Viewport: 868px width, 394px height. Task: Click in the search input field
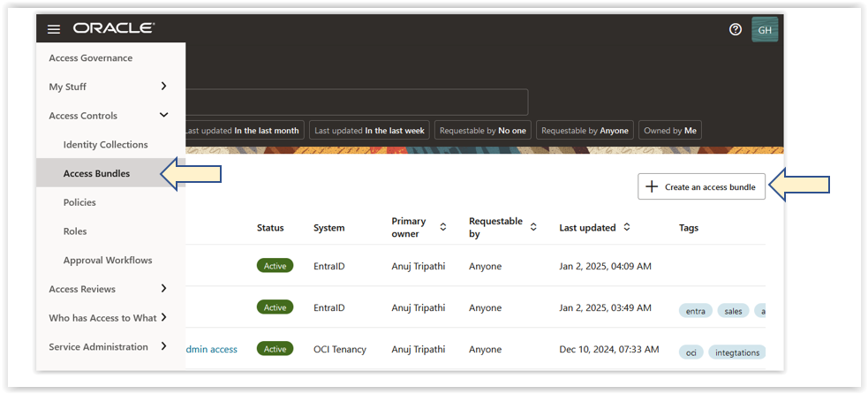[x=353, y=102]
